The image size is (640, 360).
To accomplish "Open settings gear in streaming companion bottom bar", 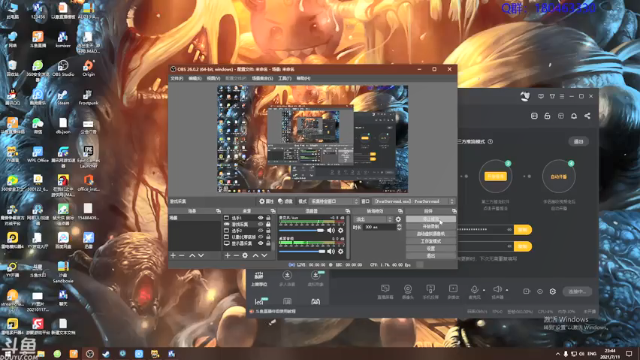I will (x=553, y=291).
